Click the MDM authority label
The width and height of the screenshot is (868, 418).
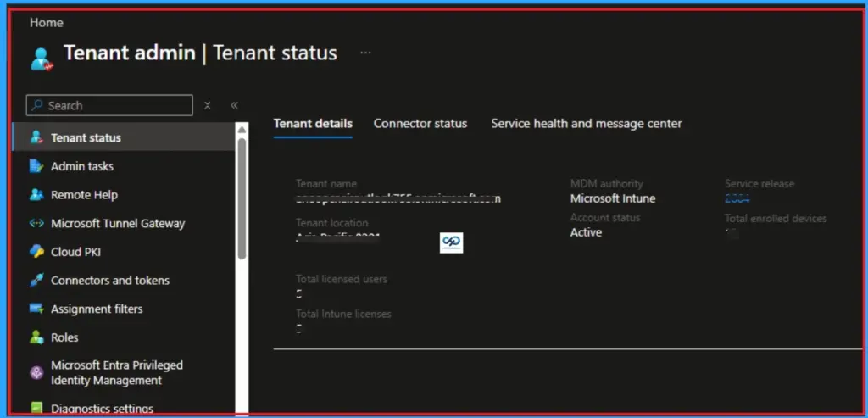[x=607, y=183]
